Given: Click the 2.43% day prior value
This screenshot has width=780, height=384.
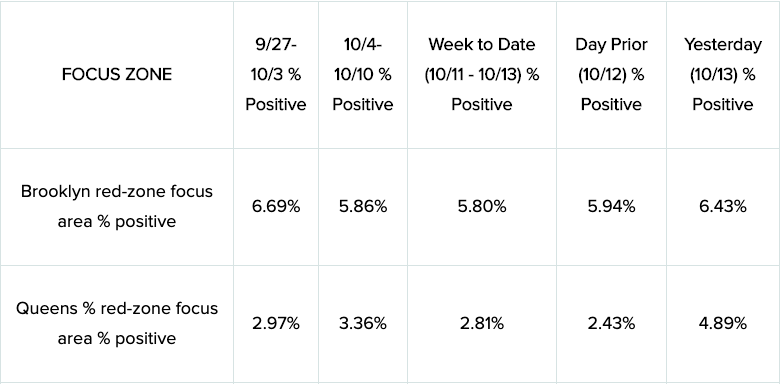Looking at the screenshot, I should tap(611, 324).
